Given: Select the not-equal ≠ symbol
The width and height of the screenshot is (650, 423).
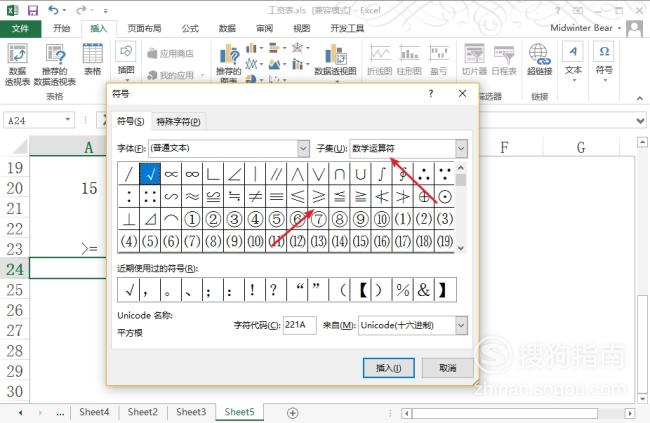Looking at the screenshot, I should point(255,196).
